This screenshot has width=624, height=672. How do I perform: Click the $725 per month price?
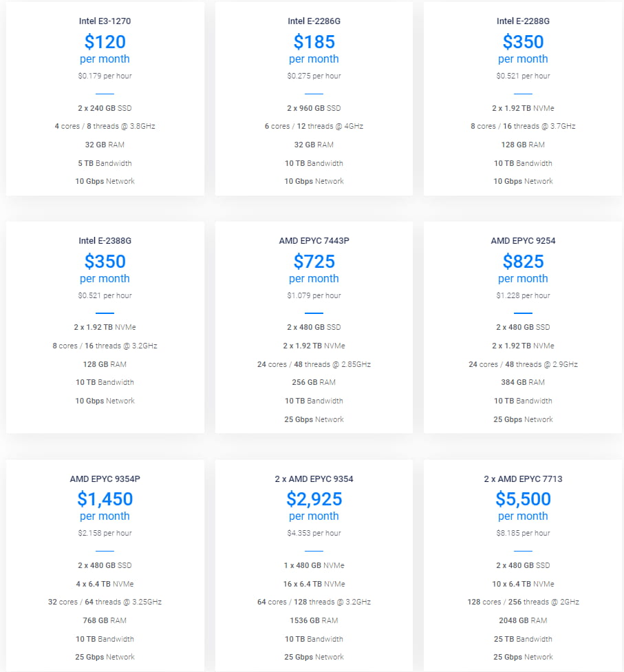pyautogui.click(x=314, y=262)
